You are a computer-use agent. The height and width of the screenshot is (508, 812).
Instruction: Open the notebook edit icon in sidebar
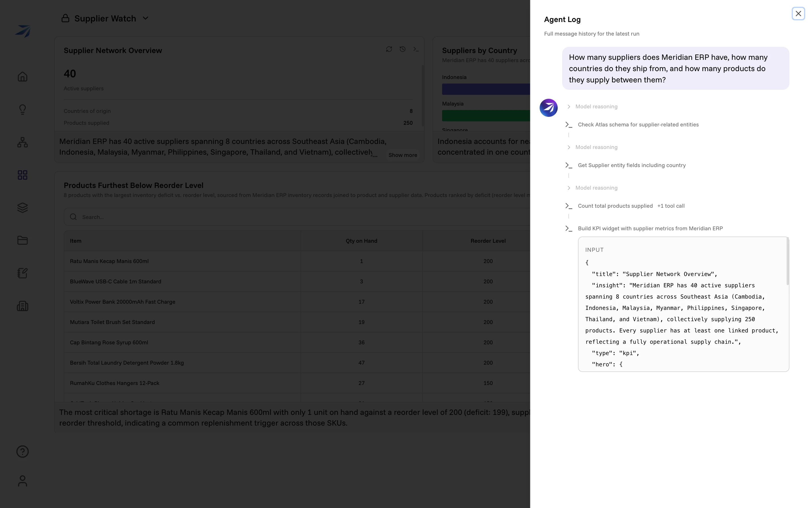tap(23, 273)
